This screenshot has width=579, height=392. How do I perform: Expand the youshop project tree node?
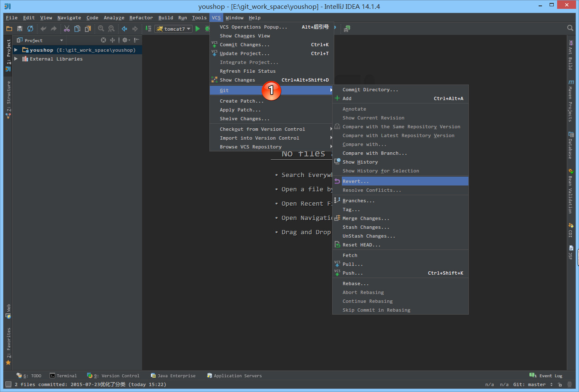tap(16, 50)
